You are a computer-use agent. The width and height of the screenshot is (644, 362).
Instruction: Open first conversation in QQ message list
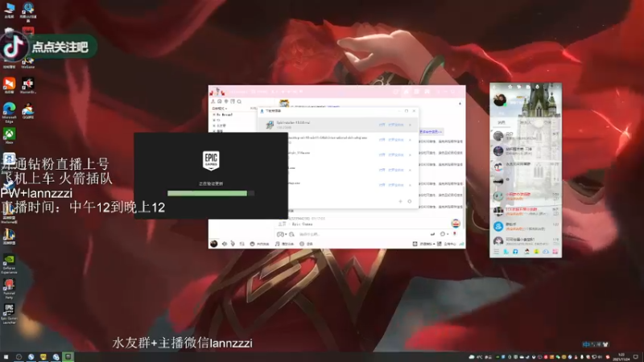pyautogui.click(x=526, y=136)
